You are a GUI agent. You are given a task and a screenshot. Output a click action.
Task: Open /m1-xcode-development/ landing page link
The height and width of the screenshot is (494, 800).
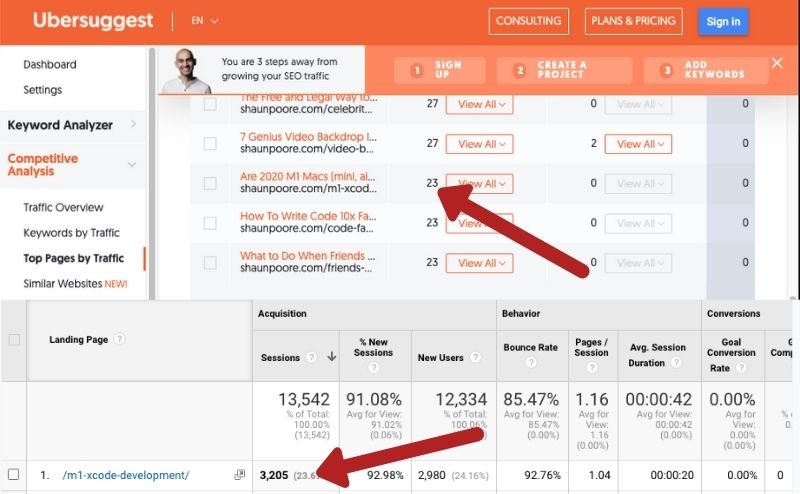click(x=126, y=475)
